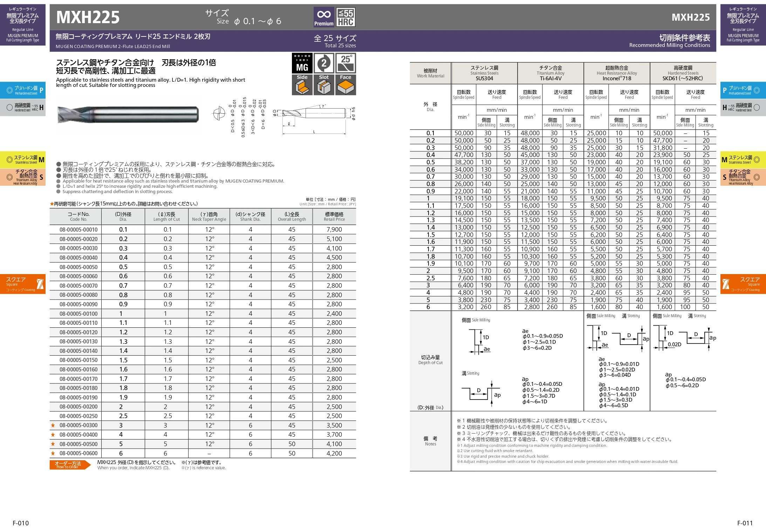Viewport: 766px width, 532px height.
Task: Click the Hardened Steels SKD61 column header
Action: coord(683,73)
